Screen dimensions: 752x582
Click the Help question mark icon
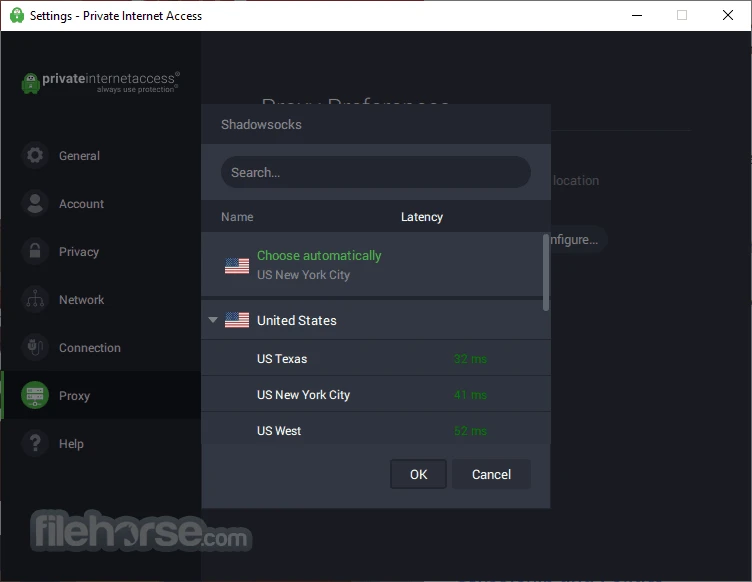click(35, 443)
